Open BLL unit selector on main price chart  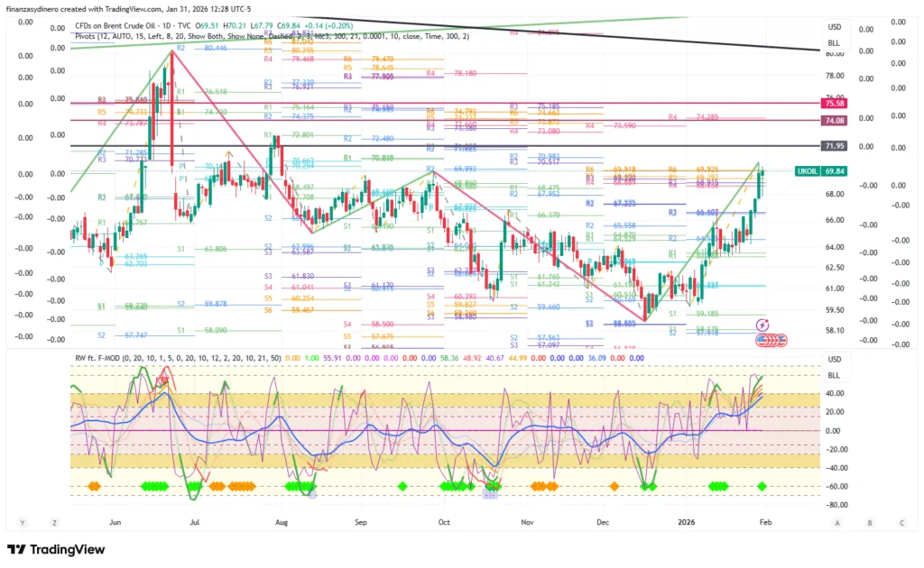click(834, 42)
